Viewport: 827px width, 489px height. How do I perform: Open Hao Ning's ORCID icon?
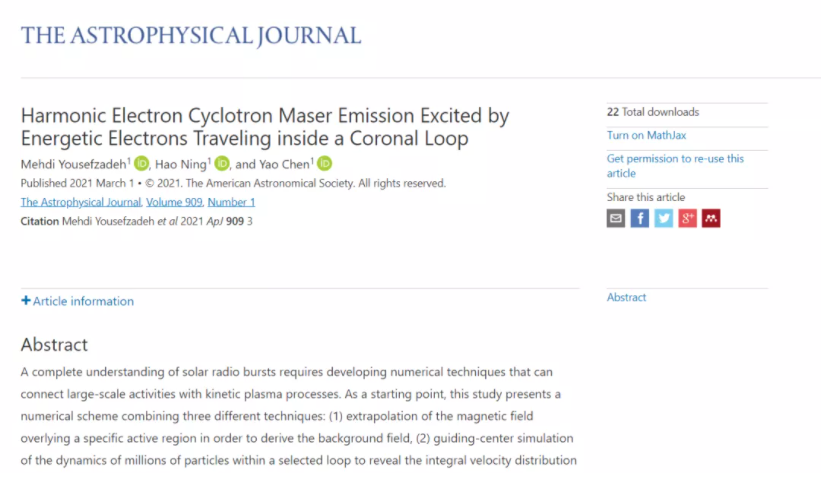(x=221, y=164)
